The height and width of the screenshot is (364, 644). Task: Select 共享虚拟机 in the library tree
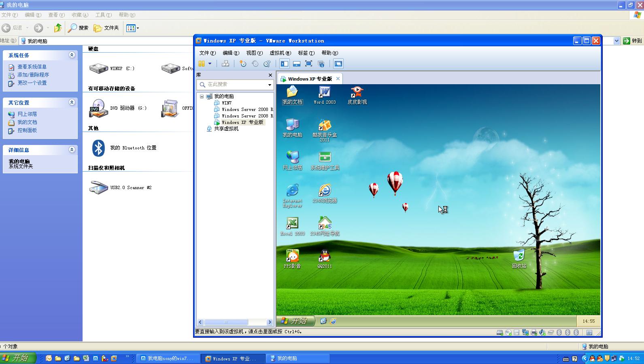tap(222, 129)
